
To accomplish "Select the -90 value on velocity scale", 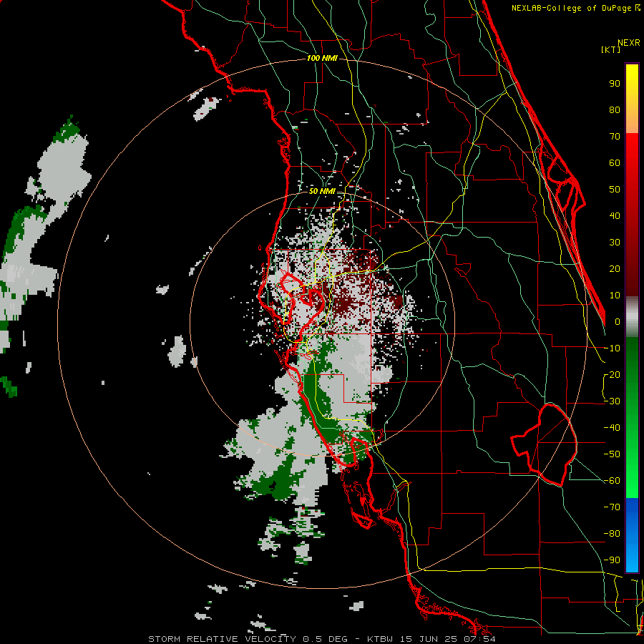I will [x=612, y=560].
